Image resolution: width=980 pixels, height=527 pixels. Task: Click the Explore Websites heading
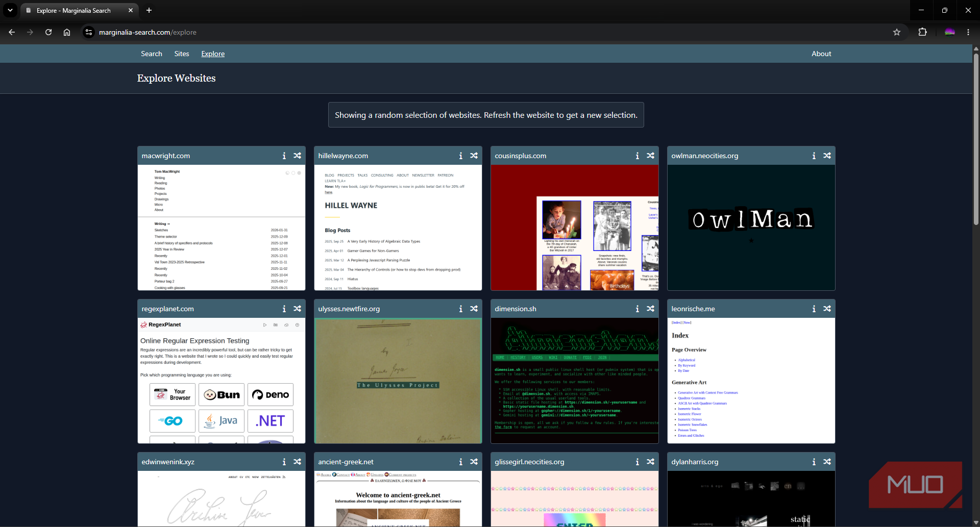point(176,78)
